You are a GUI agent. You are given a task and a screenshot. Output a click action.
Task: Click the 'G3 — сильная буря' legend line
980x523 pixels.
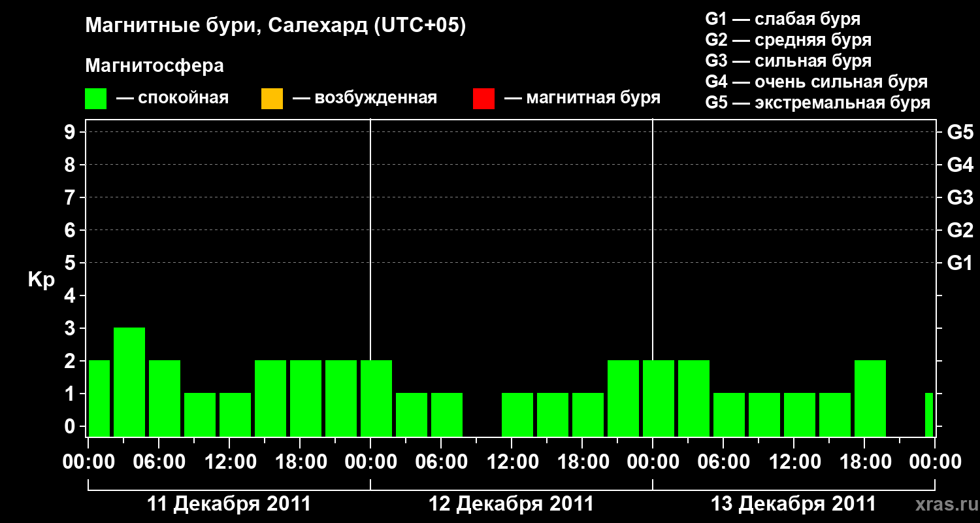(x=788, y=61)
